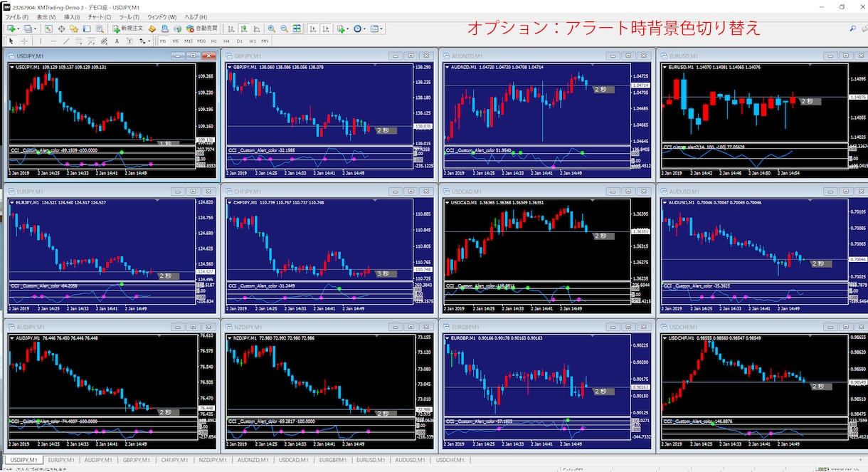The height and width of the screenshot is (472, 868).
Task: Switch to line chart display
Action: [257, 28]
